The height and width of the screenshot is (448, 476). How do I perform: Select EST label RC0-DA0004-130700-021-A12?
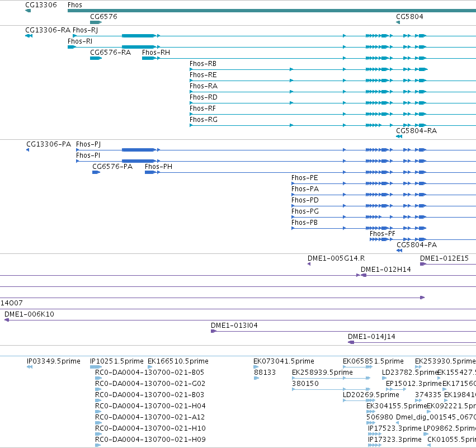pos(150,417)
